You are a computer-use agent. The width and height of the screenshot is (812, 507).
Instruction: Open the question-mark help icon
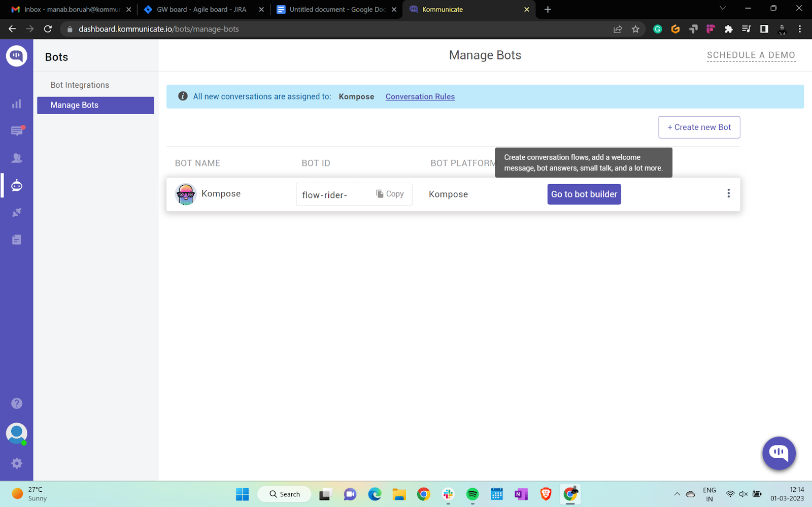coord(17,403)
